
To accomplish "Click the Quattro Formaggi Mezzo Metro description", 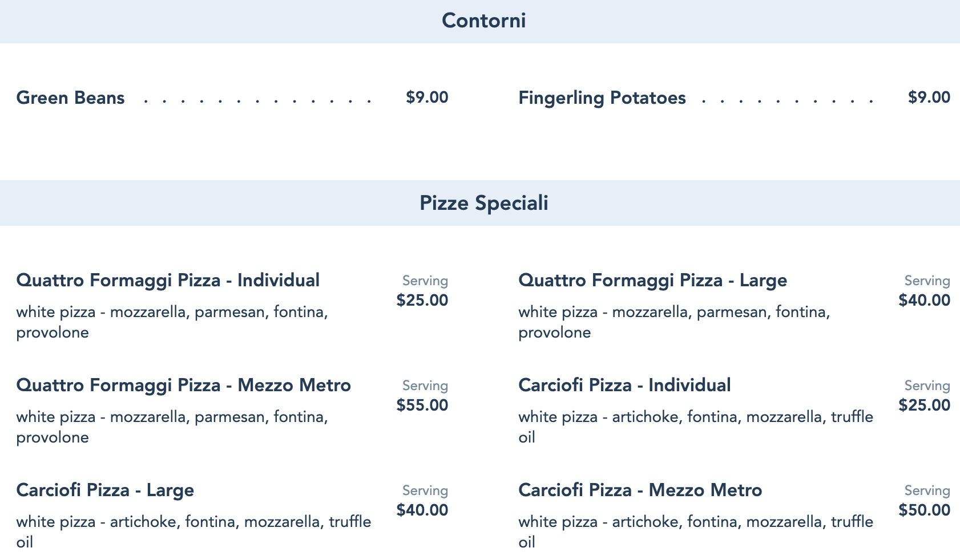I will pos(172,427).
